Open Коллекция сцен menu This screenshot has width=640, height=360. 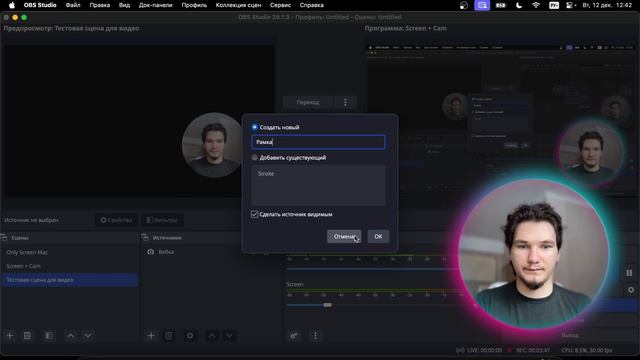[x=238, y=5]
